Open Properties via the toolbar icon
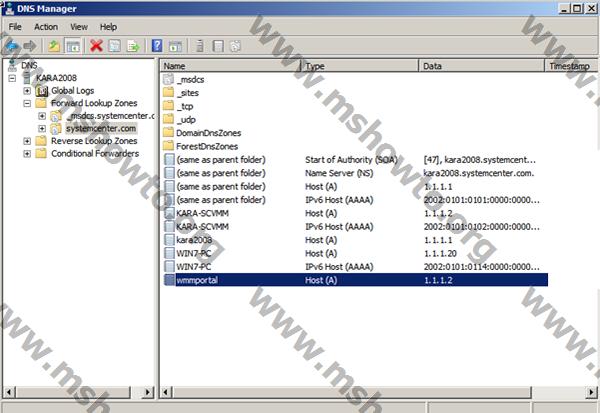This screenshot has width=600, height=413. tap(114, 46)
